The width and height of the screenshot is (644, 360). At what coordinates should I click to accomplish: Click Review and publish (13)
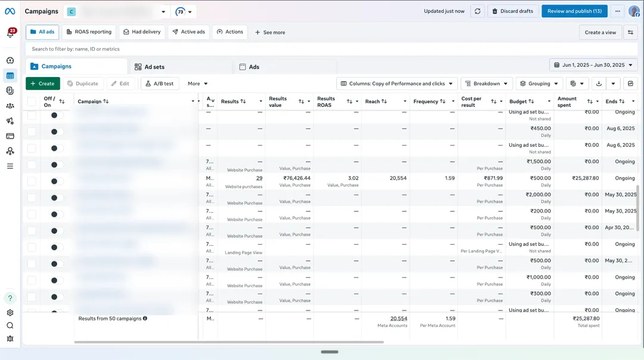coord(574,11)
